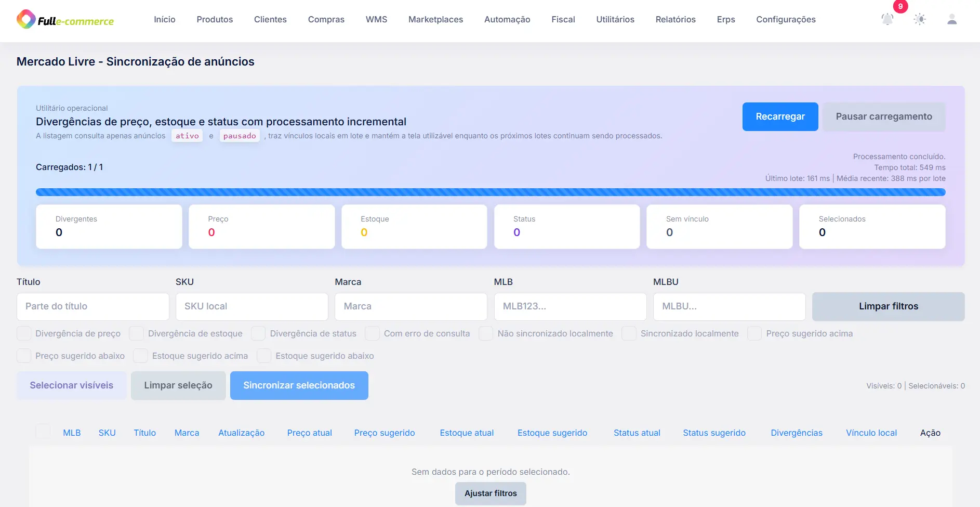The image size is (980, 507).
Task: Open the Erps menu
Action: click(x=726, y=20)
